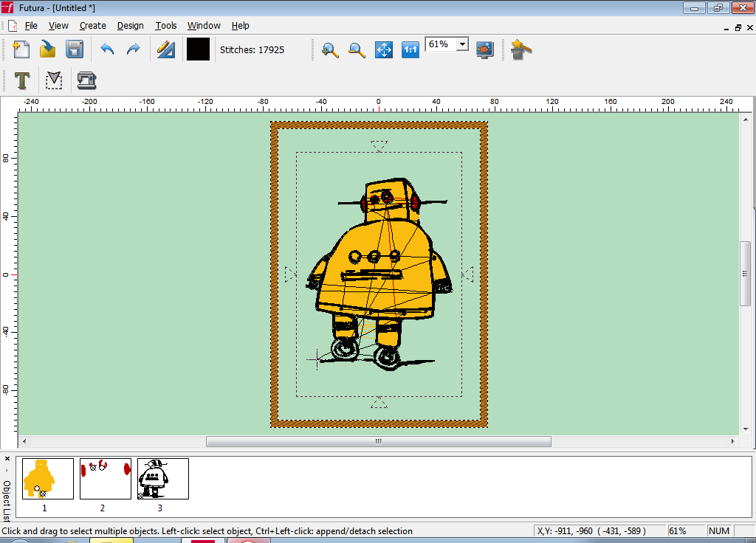Viewport: 756px width, 543px height.
Task: Close the Object List panel
Action: (7, 459)
